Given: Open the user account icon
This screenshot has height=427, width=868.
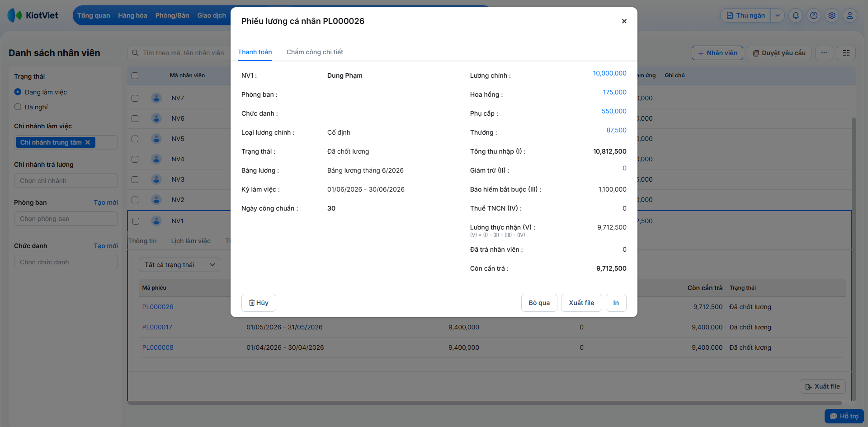Looking at the screenshot, I should point(850,15).
